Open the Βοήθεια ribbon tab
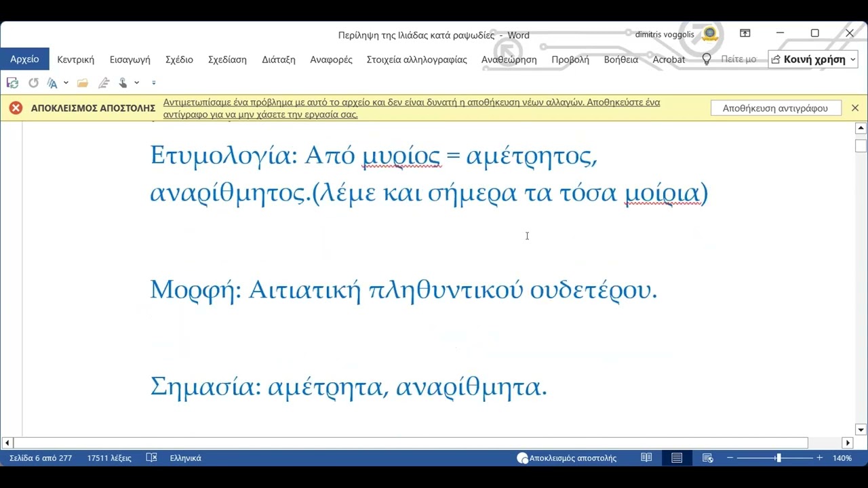This screenshot has height=488, width=868. [620, 60]
